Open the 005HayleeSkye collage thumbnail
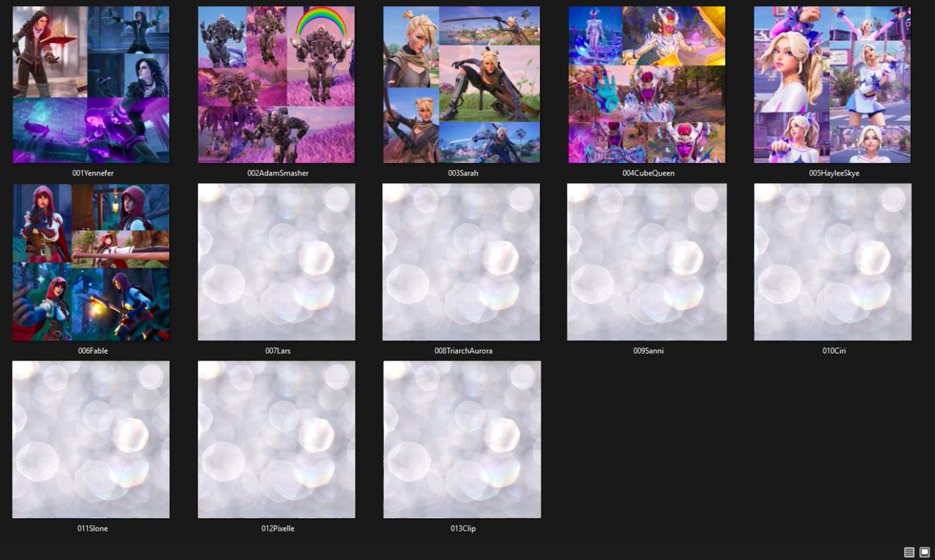Screen dimensions: 935x560 point(833,85)
